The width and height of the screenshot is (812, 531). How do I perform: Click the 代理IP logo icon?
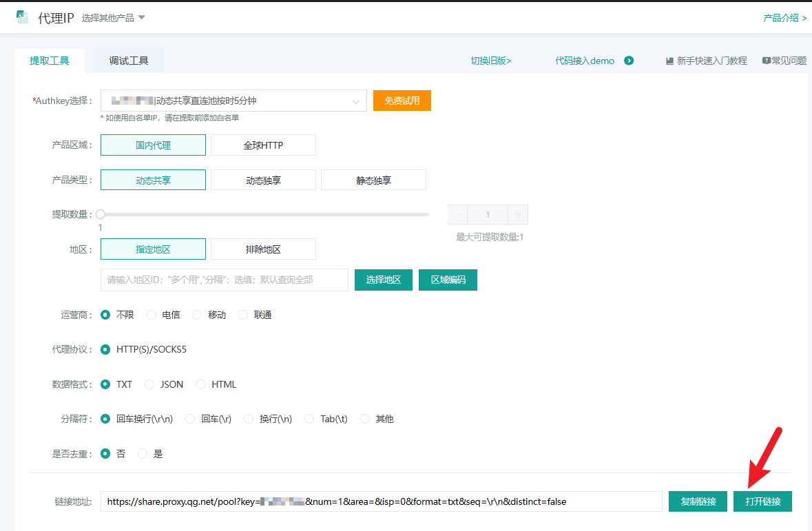(23, 18)
